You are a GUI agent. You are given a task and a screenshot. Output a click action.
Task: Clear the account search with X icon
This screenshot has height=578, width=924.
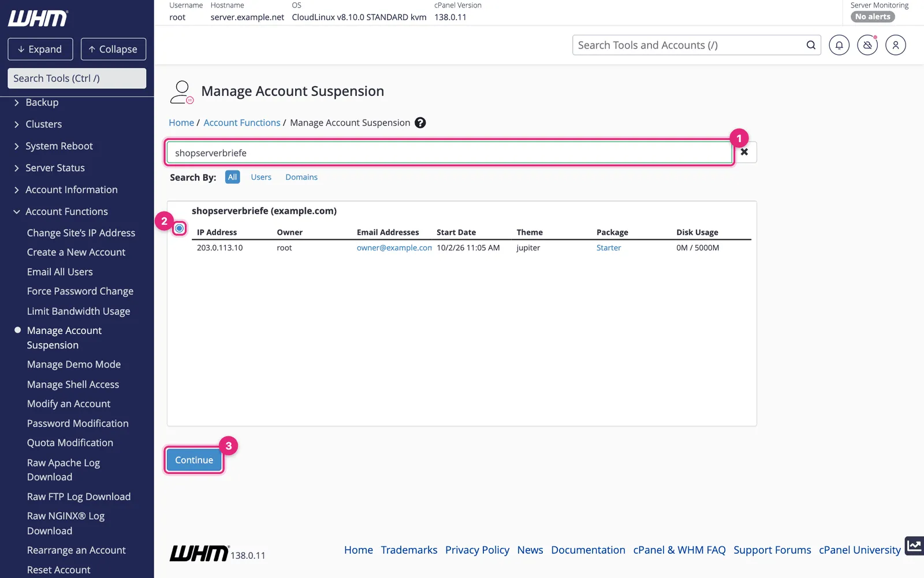coord(744,152)
